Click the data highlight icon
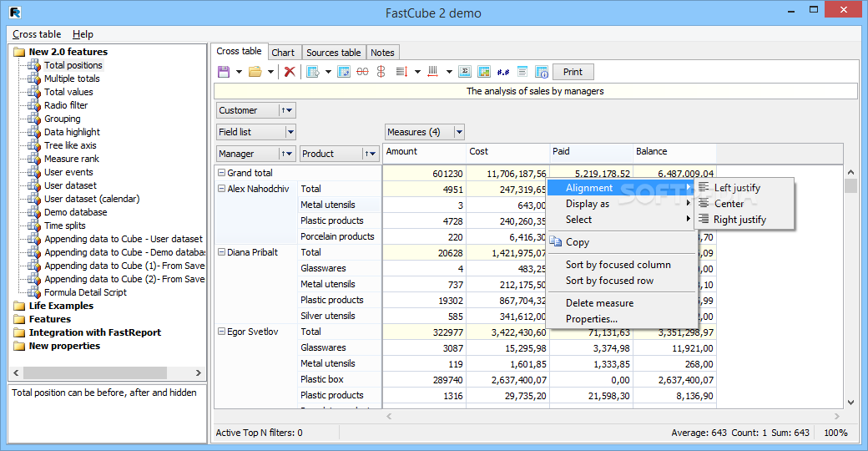Viewport: 868px width, 451px height. pyautogui.click(x=484, y=72)
